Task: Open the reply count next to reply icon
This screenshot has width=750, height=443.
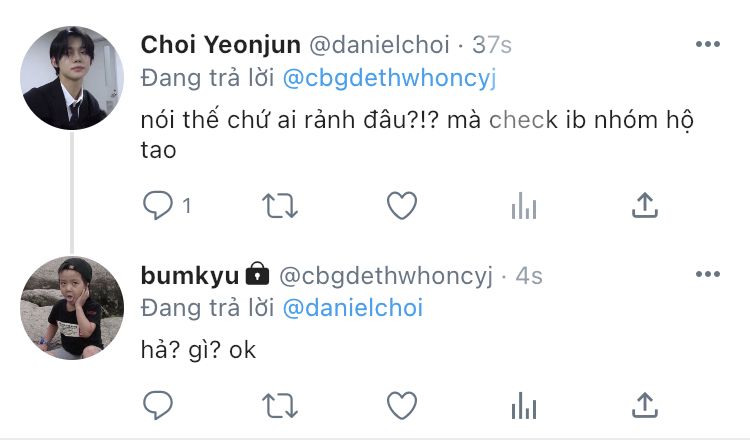Action: point(187,206)
